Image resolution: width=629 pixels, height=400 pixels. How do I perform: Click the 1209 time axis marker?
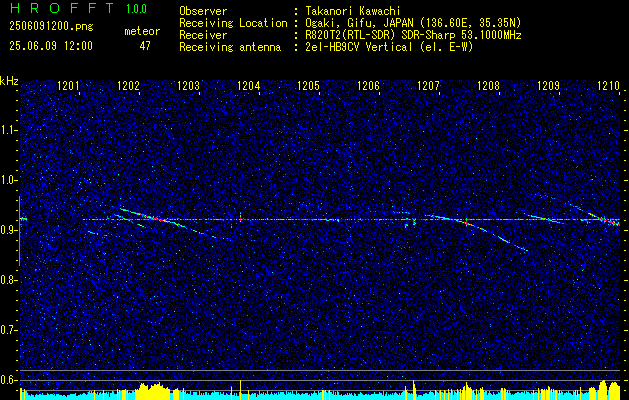(x=548, y=86)
